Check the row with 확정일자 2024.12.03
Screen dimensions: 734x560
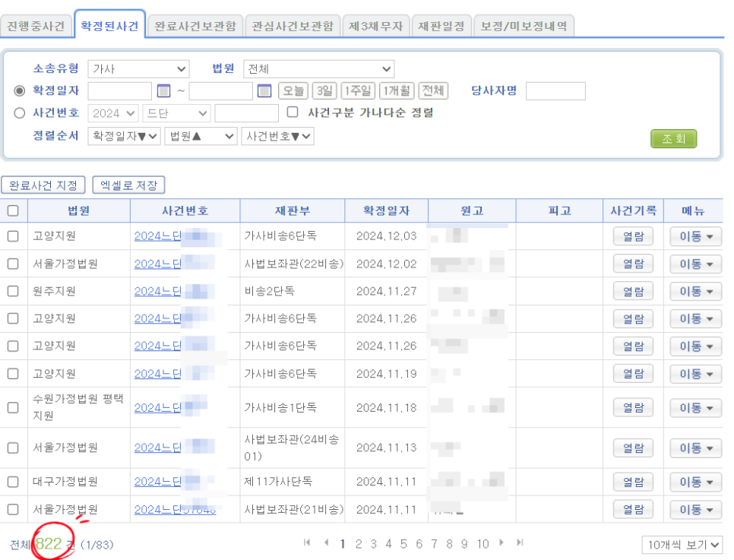[13, 236]
